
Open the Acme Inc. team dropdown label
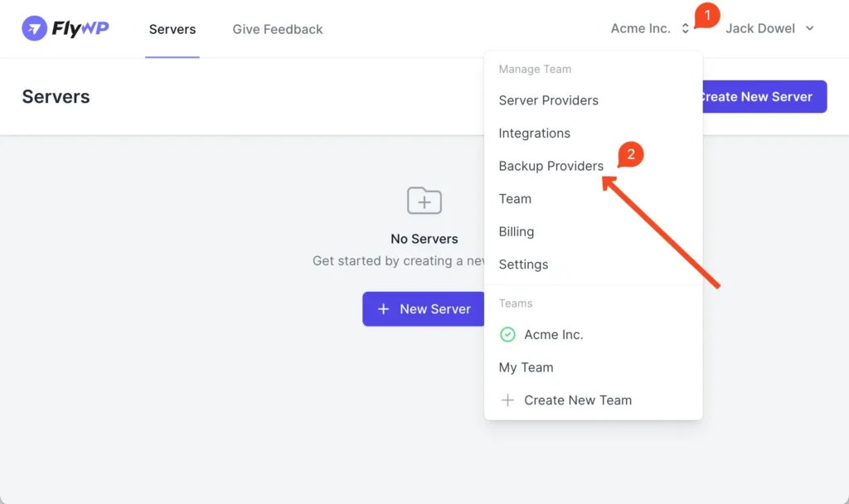[640, 29]
